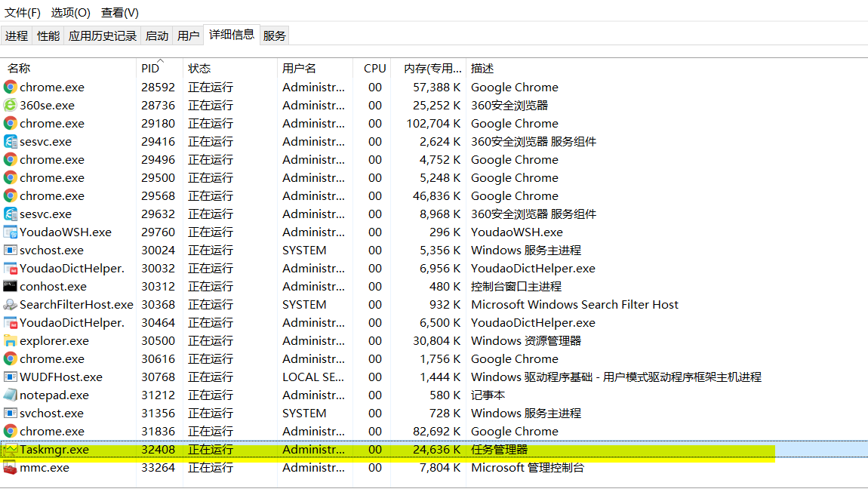
Task: Sort by the CPU column header
Action: [372, 68]
